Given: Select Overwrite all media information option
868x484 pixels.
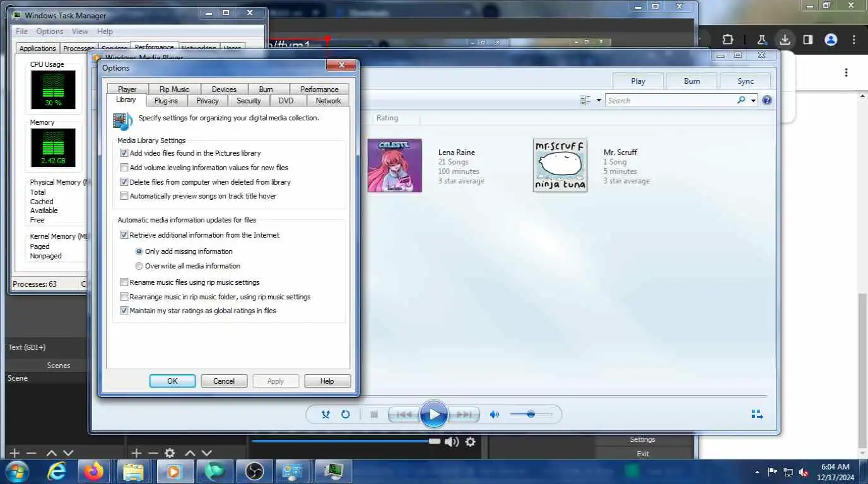Looking at the screenshot, I should pos(139,266).
